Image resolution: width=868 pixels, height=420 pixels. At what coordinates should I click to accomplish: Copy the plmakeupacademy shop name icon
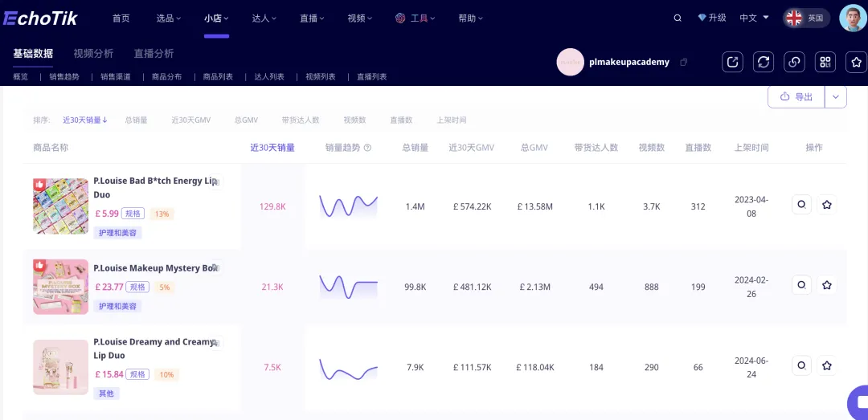[x=684, y=62]
